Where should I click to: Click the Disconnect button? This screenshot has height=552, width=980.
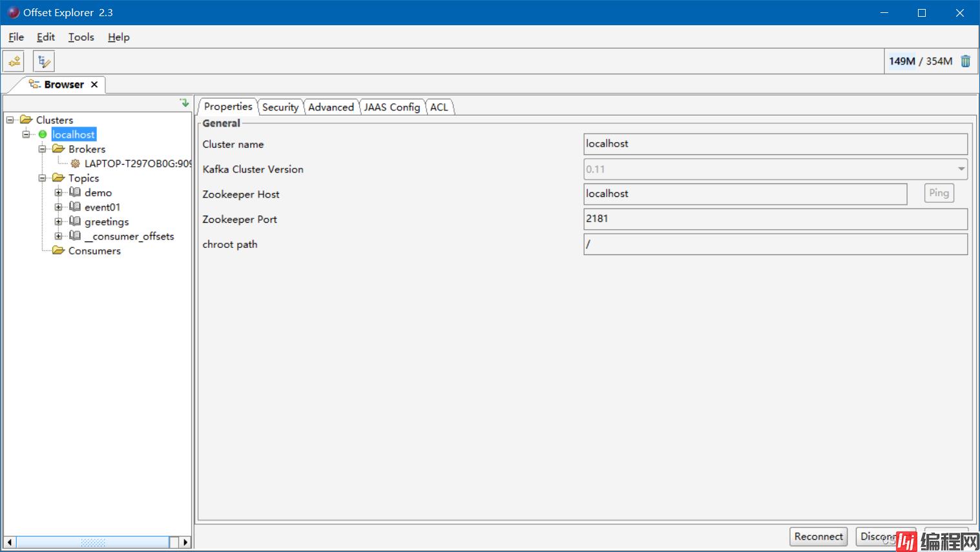886,537
